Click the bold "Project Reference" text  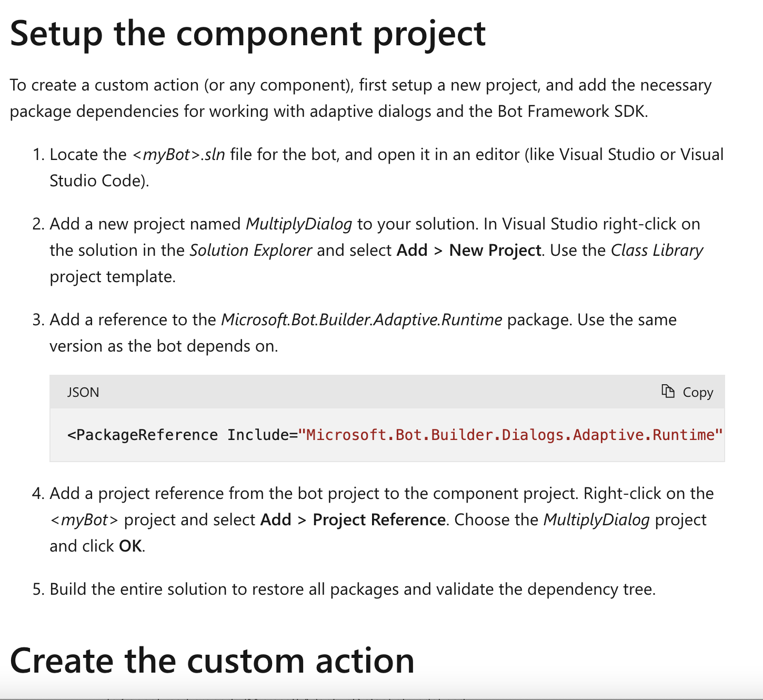point(379,520)
